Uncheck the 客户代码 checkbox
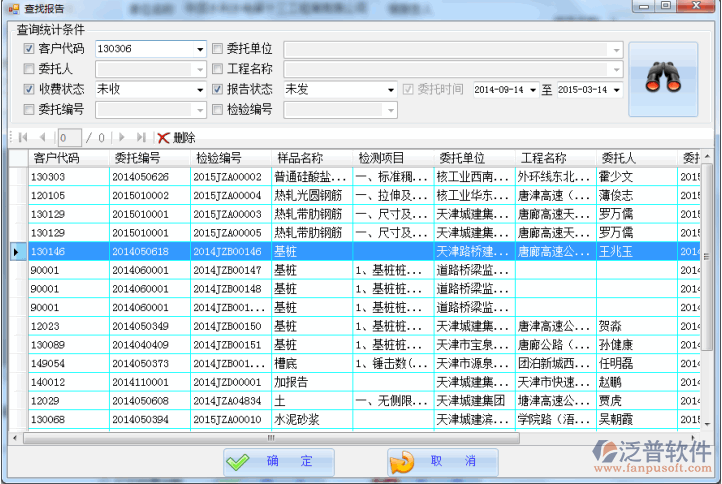Viewport: 722px width, 484px height. (x=29, y=49)
